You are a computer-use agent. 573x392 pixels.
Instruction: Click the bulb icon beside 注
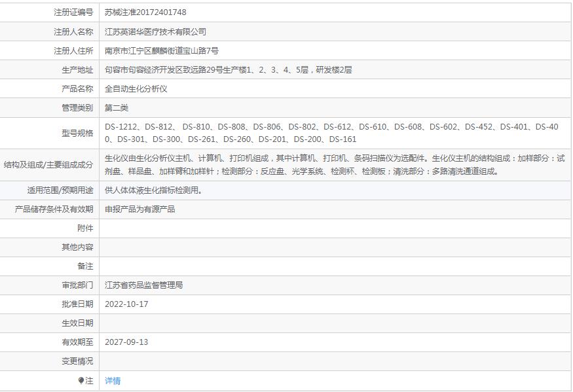click(x=81, y=380)
